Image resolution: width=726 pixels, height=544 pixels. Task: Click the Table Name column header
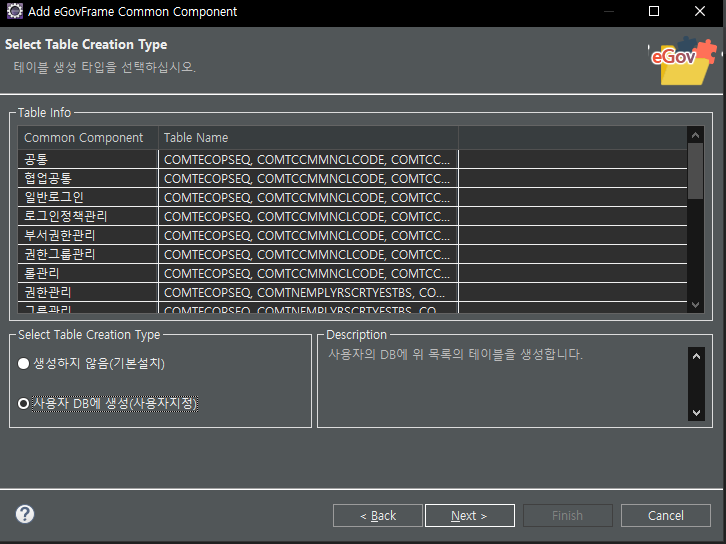308,138
